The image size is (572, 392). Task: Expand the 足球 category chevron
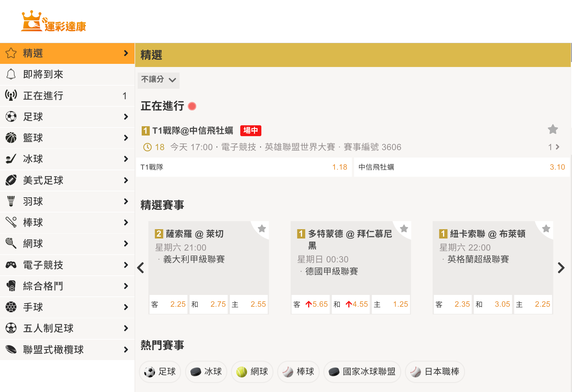(x=126, y=117)
